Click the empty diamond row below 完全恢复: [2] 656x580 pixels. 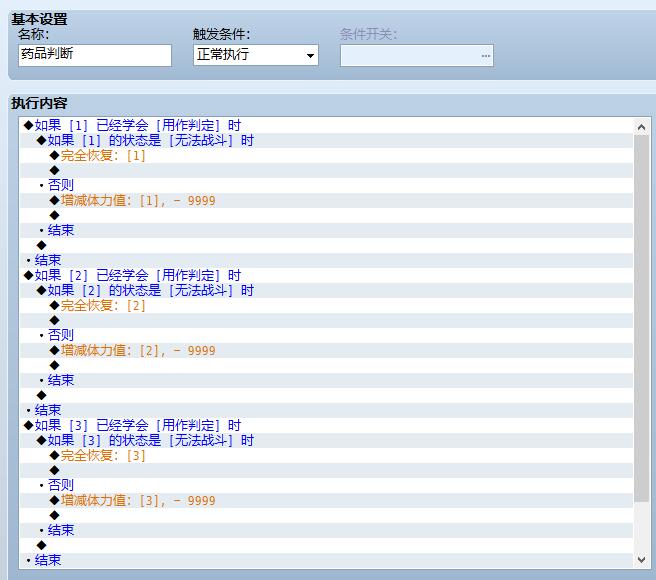[x=326, y=321]
